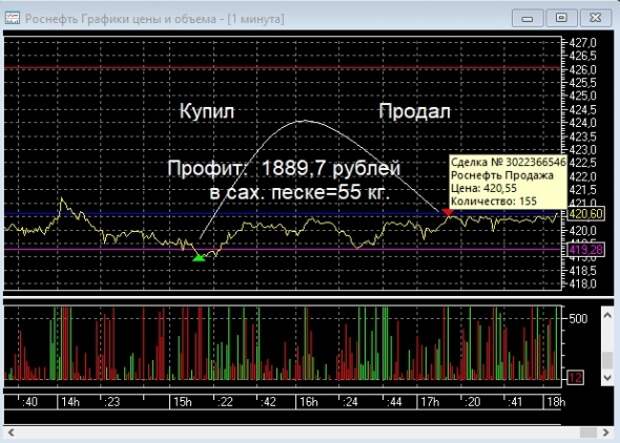Click the 'Купил' annotation text
This screenshot has width=620, height=443.
coord(207,112)
